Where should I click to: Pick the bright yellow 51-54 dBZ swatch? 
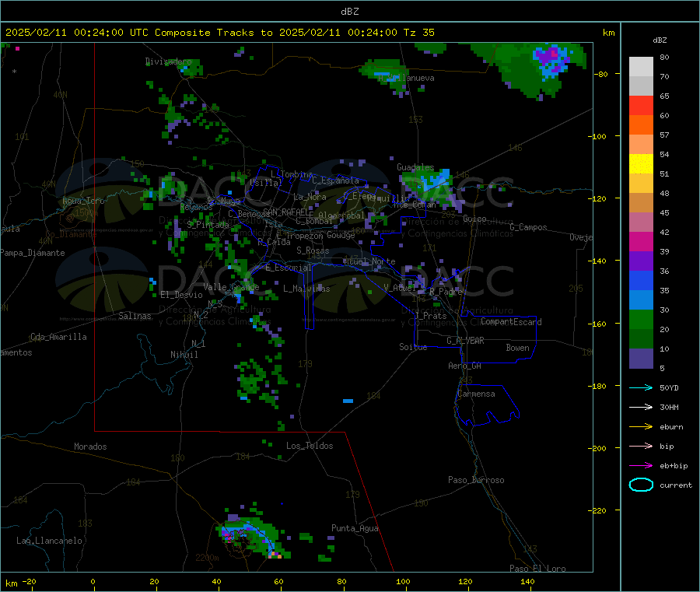pos(641,164)
